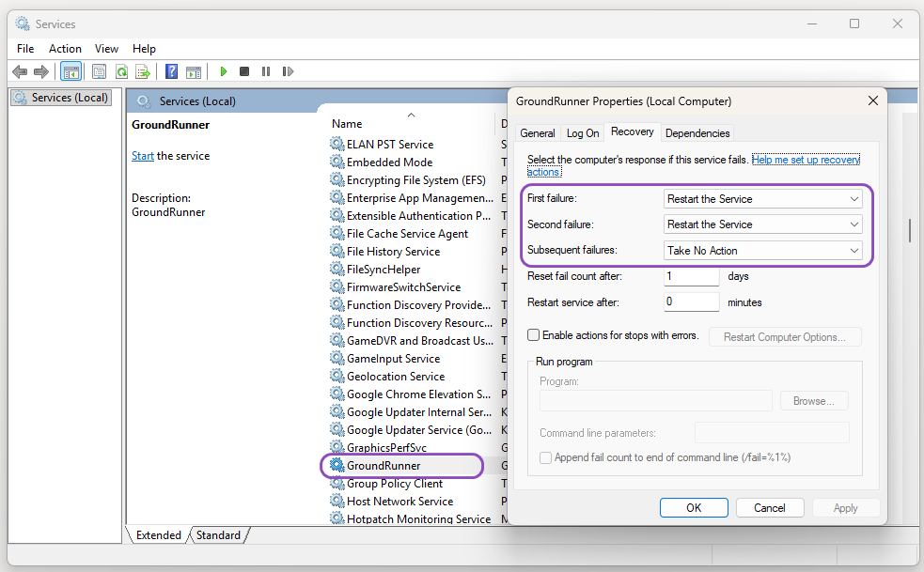Screen dimensions: 924x572
Task: Restart Service using the restart icon
Action: click(x=288, y=71)
